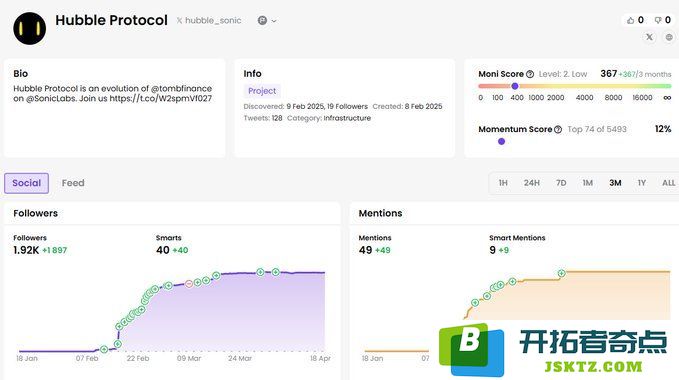The height and width of the screenshot is (380, 679).
Task: Click the Created: 8 Feb 2025 text
Action: point(407,106)
